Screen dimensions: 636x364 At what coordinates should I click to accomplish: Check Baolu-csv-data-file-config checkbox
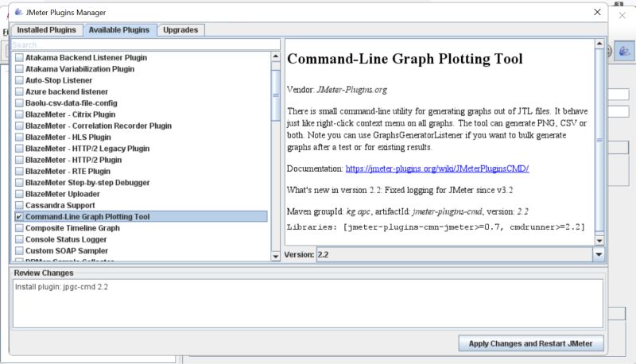(x=19, y=103)
